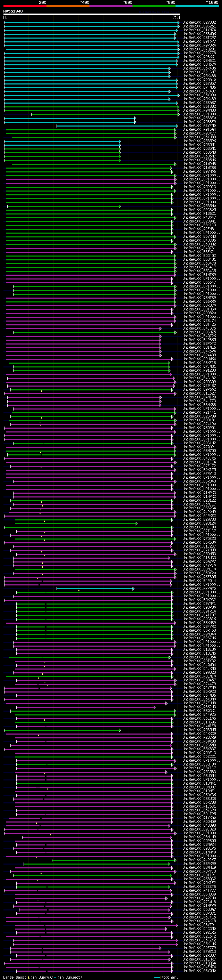Select the UniRef100_P22778 label

[199, 53]
